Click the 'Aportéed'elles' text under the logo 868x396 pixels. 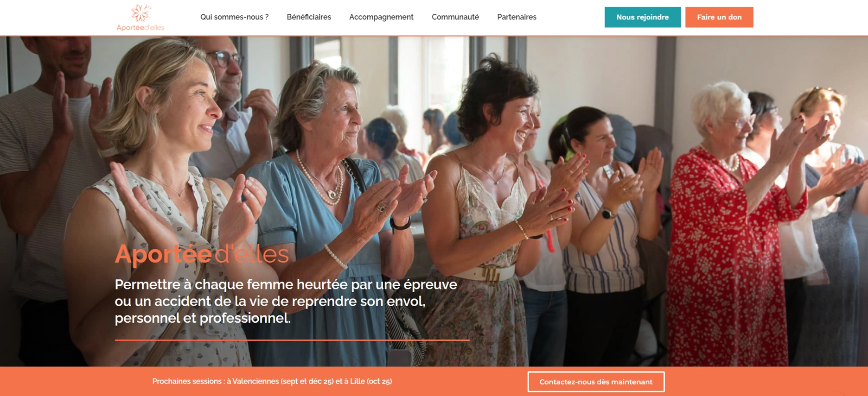[x=140, y=28]
